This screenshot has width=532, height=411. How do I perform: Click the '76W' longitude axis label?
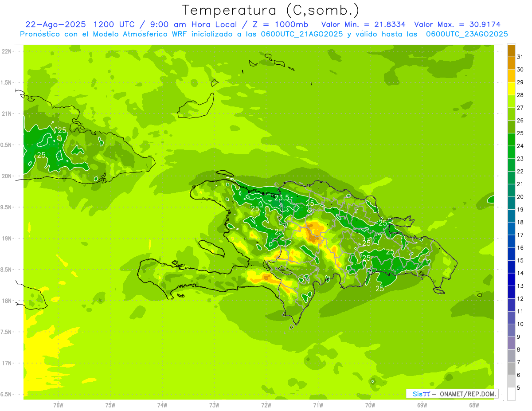(58, 405)
